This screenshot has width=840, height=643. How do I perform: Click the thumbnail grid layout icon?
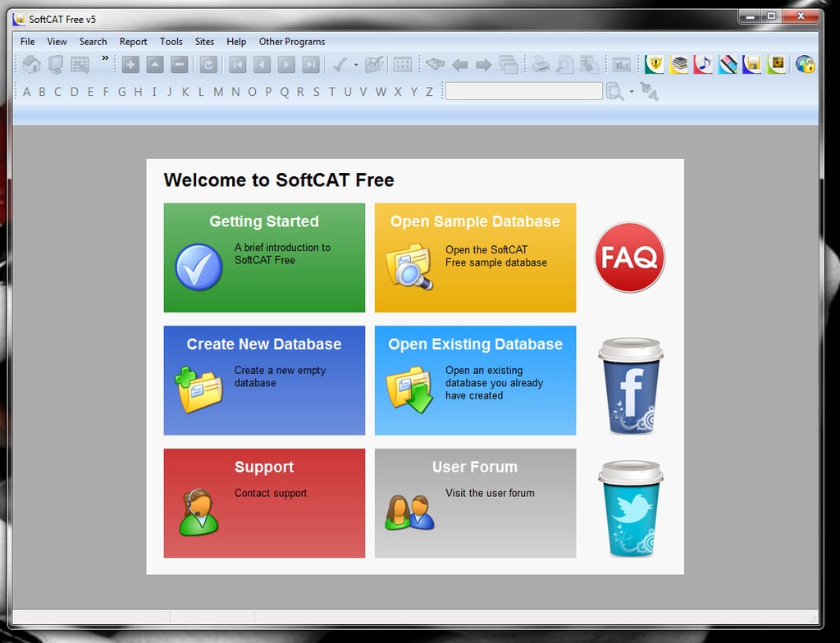pos(402,65)
